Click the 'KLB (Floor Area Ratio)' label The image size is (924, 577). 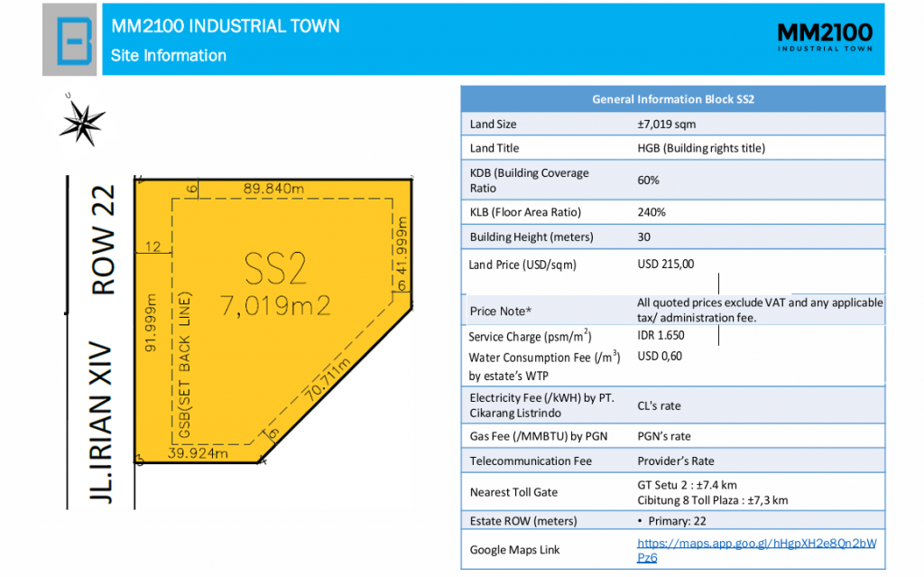coord(525,212)
